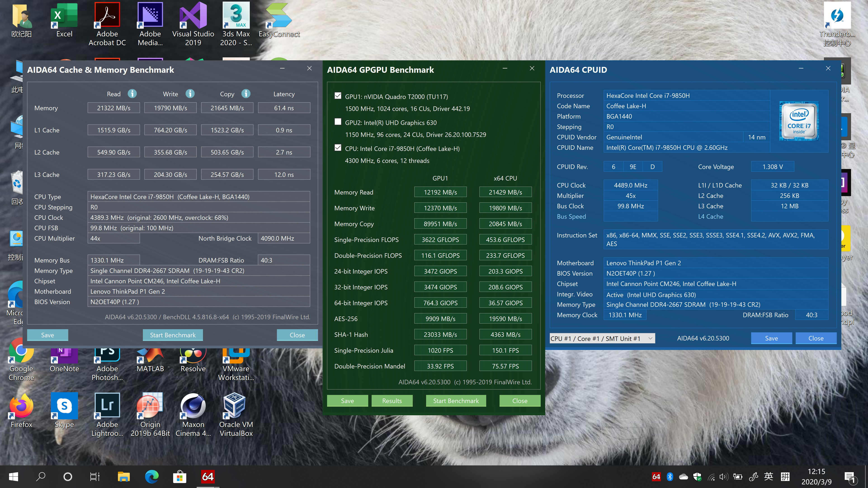This screenshot has width=868, height=488.
Task: Open File Explorer from taskbar
Action: [x=124, y=476]
